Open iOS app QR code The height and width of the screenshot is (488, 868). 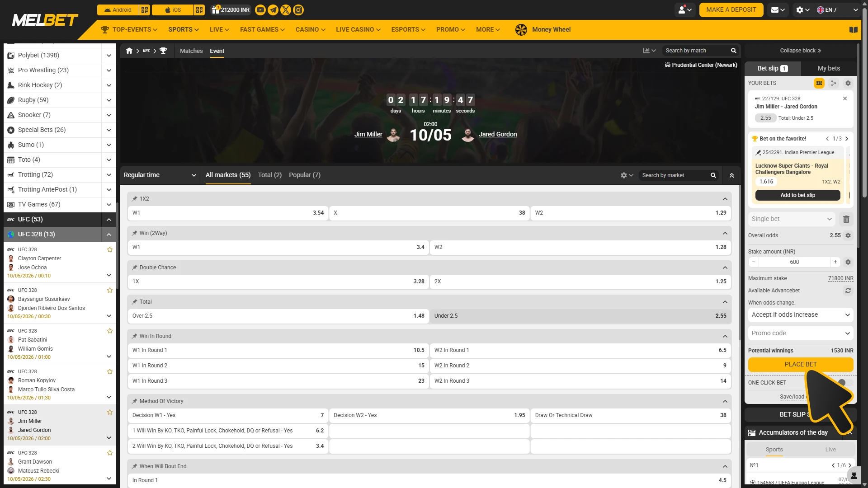point(199,10)
